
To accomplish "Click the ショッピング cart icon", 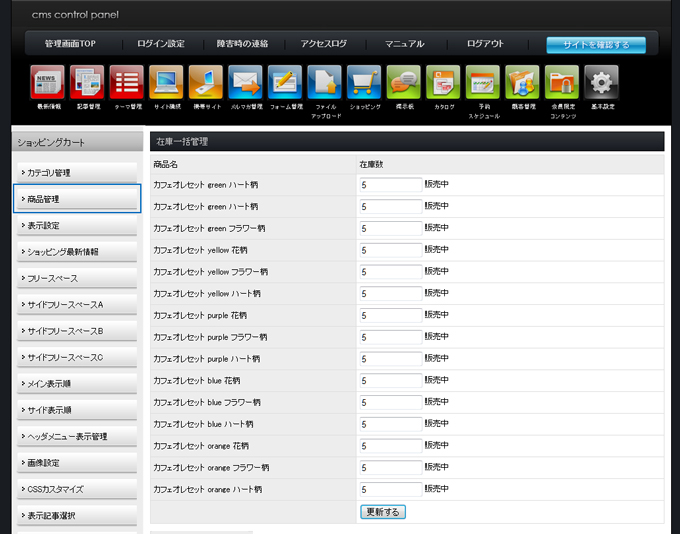I will click(364, 82).
